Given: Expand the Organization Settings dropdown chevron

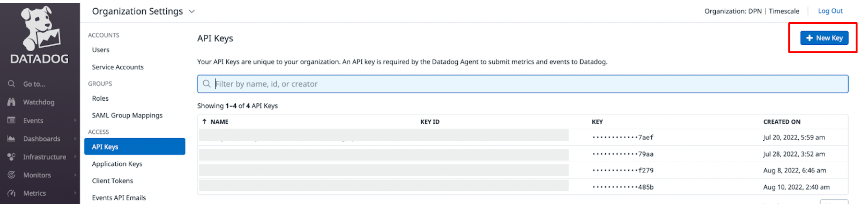Looking at the screenshot, I should point(192,11).
